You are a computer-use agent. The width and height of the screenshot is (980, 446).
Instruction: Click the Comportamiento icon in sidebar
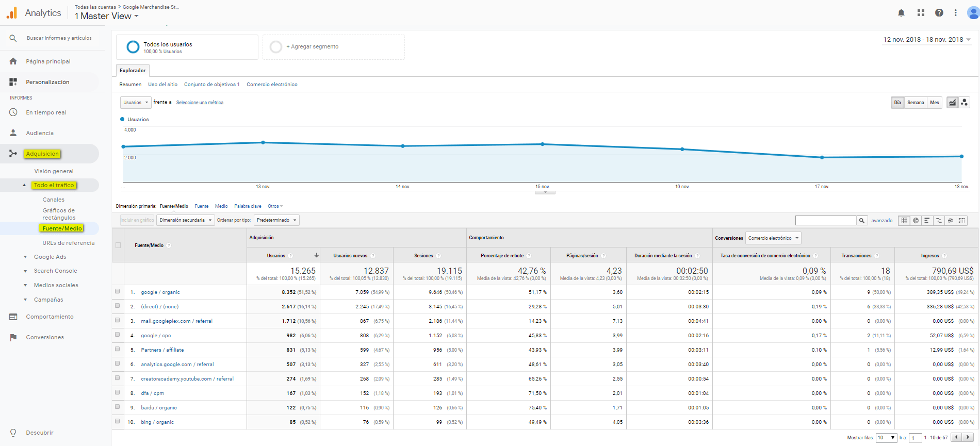click(x=13, y=317)
